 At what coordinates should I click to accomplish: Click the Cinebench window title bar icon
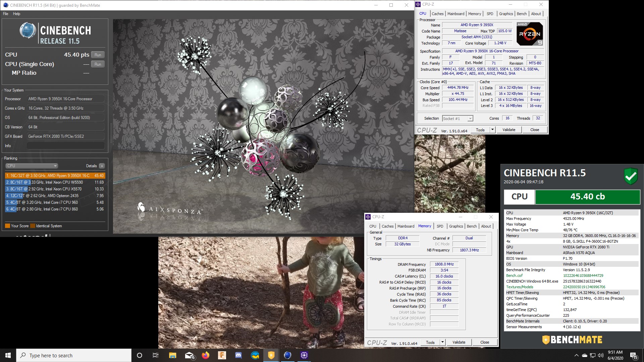pos(5,5)
